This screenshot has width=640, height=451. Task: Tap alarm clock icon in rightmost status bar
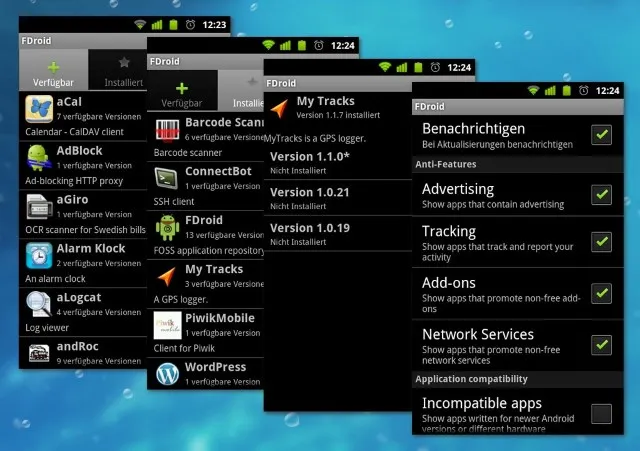[x=583, y=91]
